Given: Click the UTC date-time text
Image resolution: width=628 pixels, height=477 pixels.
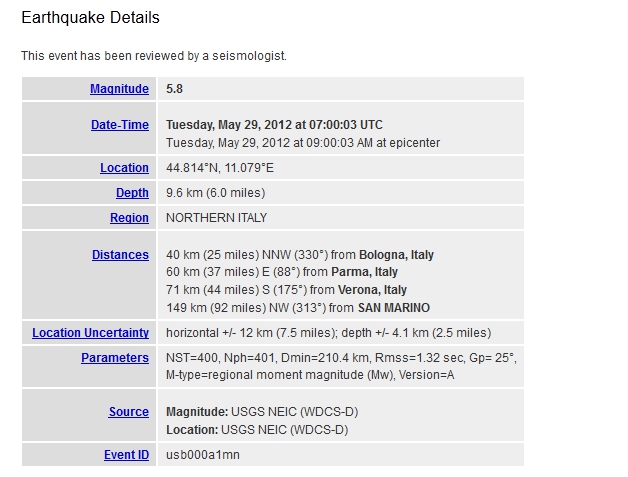Looking at the screenshot, I should [x=274, y=125].
